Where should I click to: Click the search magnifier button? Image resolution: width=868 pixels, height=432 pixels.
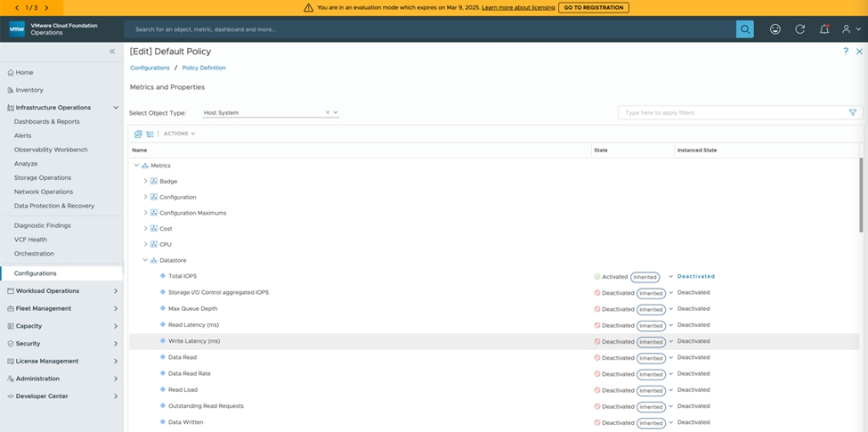tap(744, 29)
